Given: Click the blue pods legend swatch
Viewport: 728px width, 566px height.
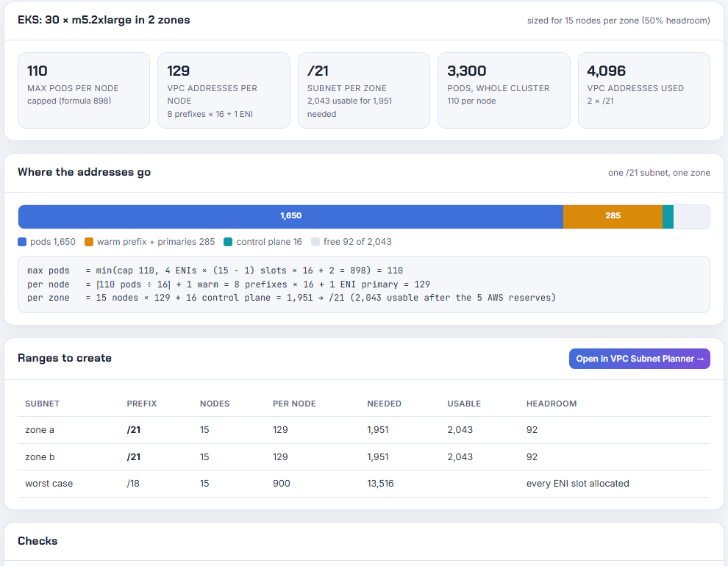Looking at the screenshot, I should 22,242.
